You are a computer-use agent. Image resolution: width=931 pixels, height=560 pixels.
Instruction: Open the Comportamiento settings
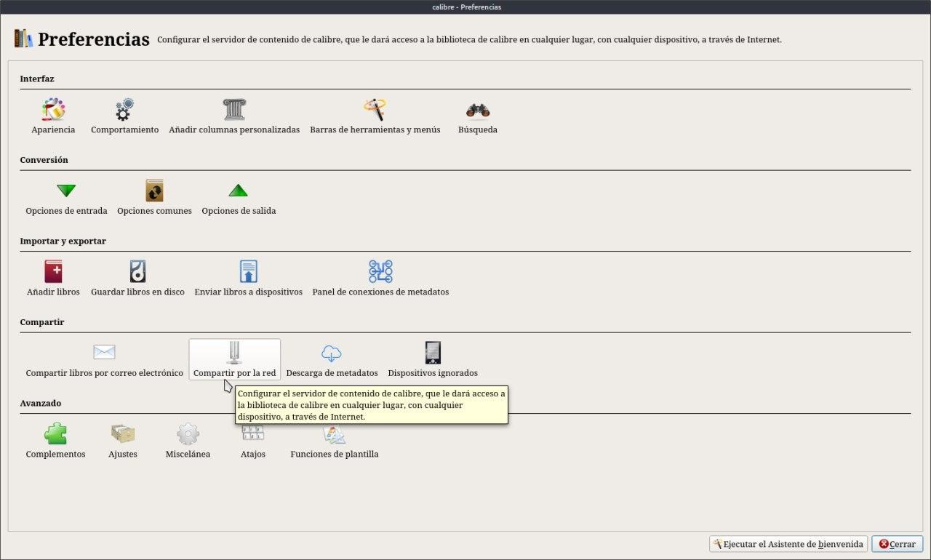point(124,117)
